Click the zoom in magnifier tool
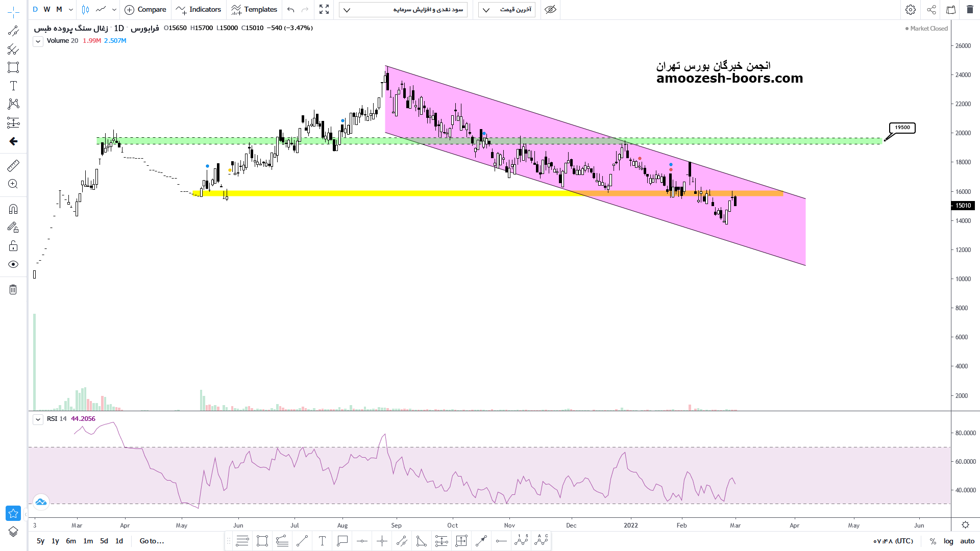 (x=13, y=184)
